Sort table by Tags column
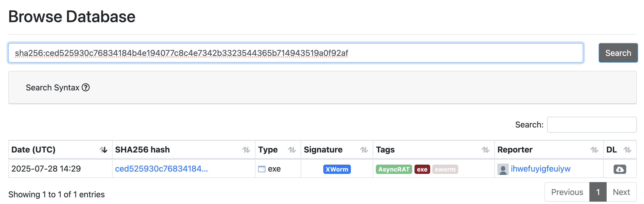This screenshot has width=644, height=204. click(485, 150)
